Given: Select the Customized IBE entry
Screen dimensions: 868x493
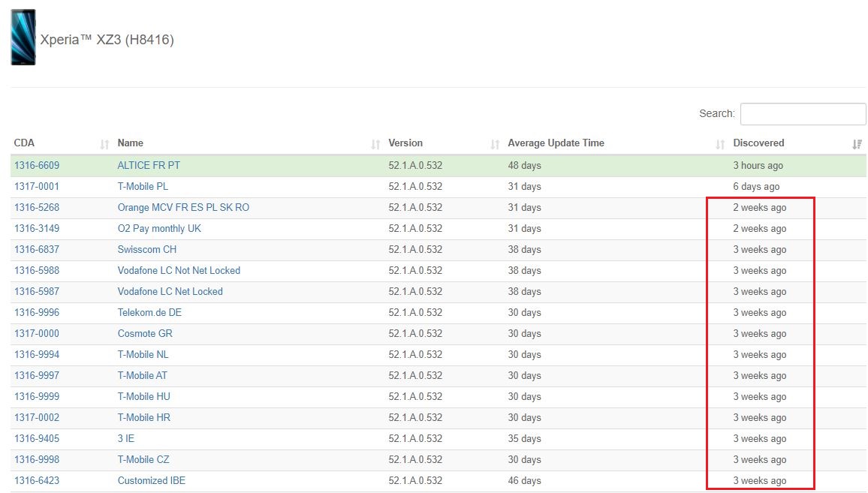Looking at the screenshot, I should click(x=152, y=480).
